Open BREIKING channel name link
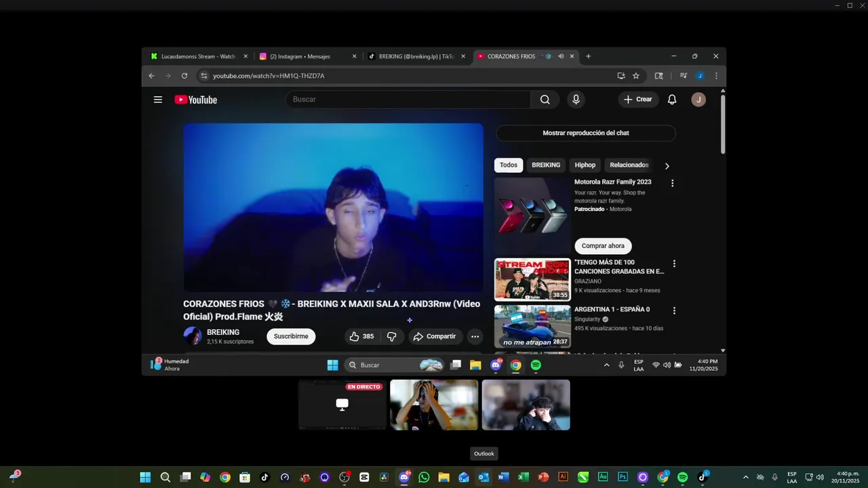The height and width of the screenshot is (488, 868). tap(223, 332)
